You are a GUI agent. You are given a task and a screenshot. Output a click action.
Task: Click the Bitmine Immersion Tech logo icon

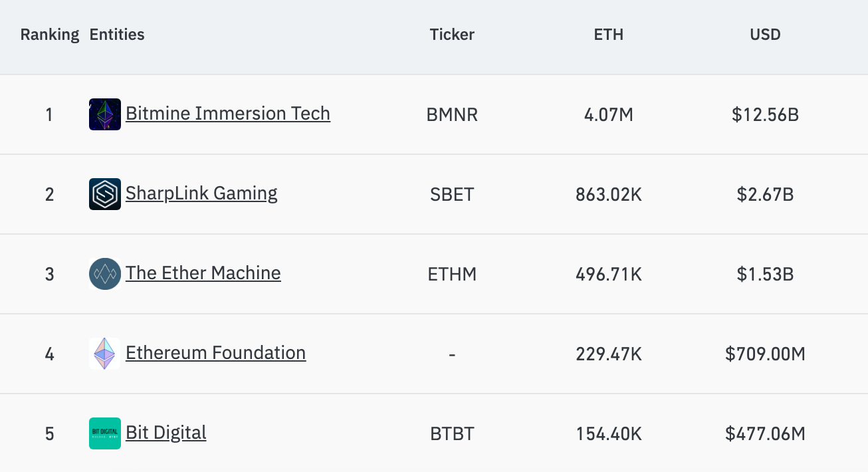pos(105,114)
